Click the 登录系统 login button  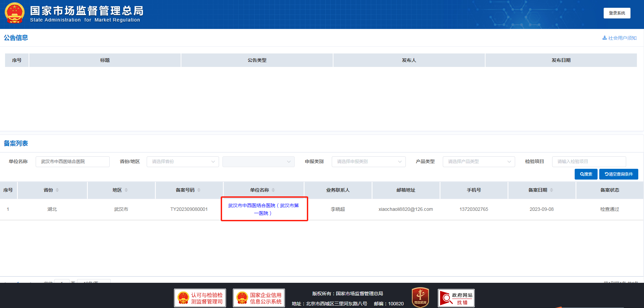617,13
